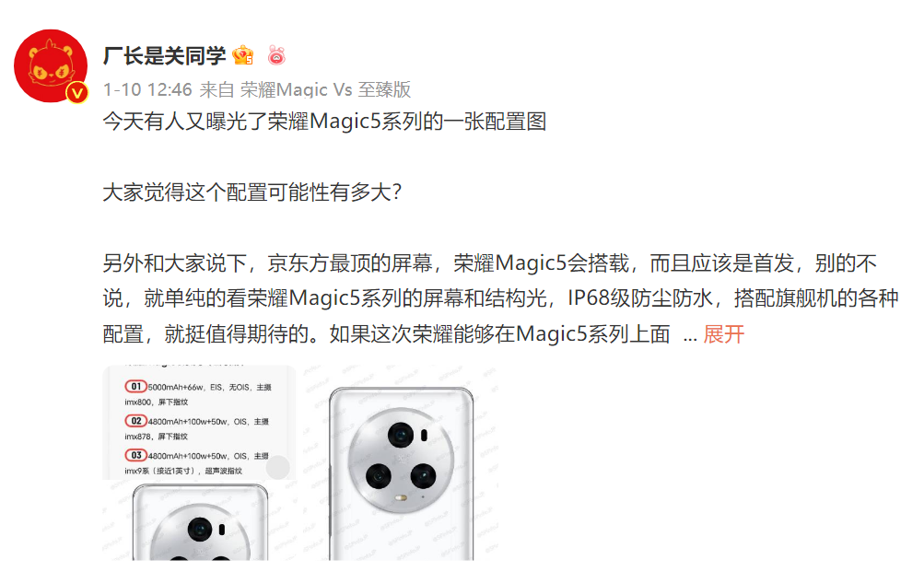Click the question line 大家觉得这个配置可能性有多大

click(x=252, y=192)
